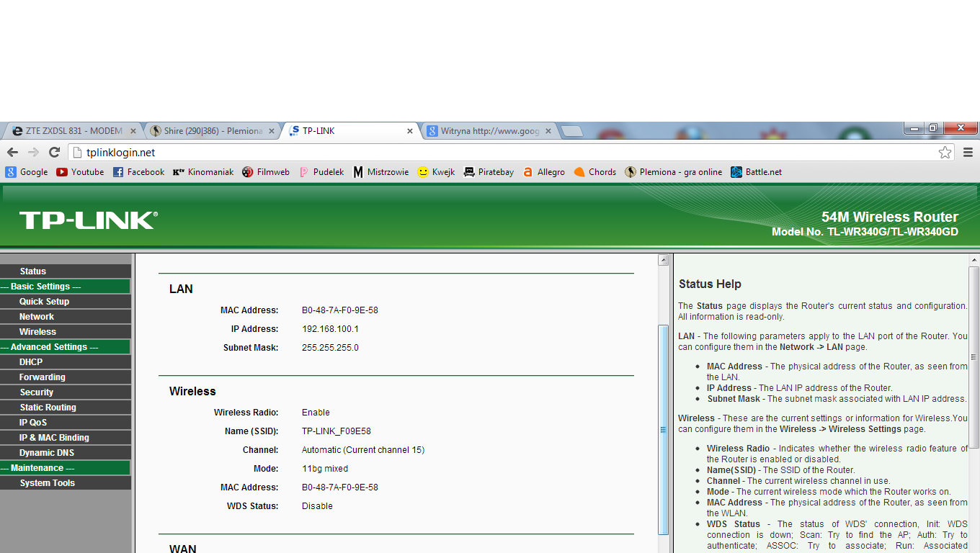Click the browser Back arrow

(12, 152)
